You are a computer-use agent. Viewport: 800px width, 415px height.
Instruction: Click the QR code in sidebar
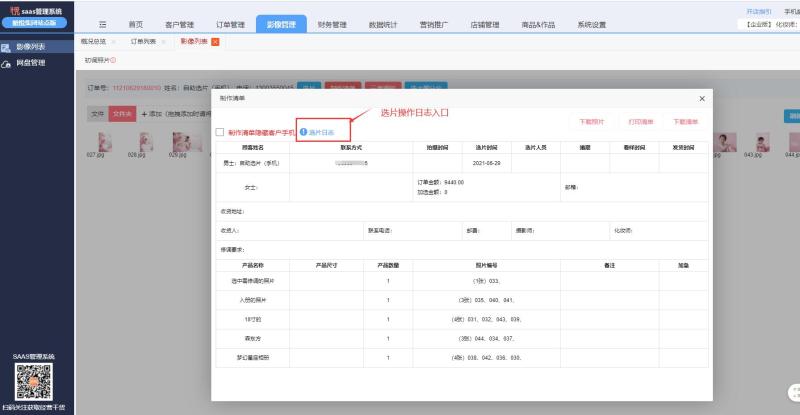pos(34,382)
